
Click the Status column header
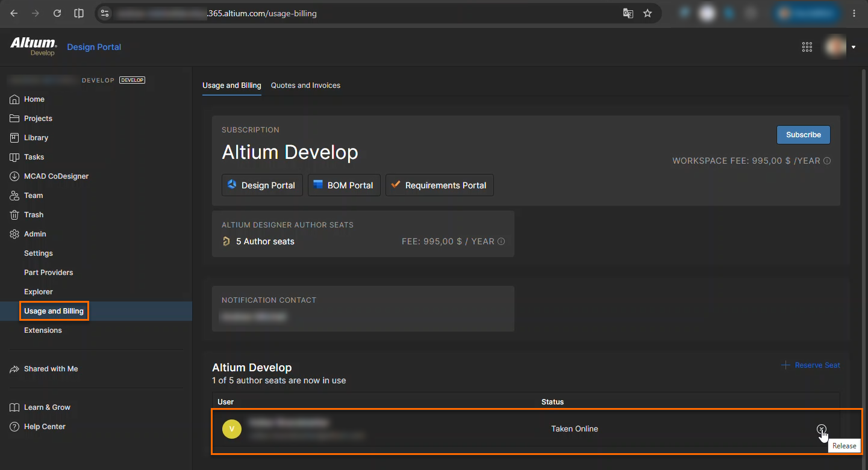click(552, 402)
